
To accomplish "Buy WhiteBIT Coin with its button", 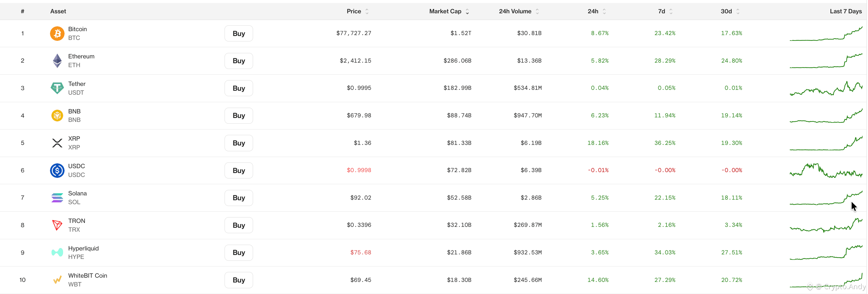I will click(x=239, y=280).
